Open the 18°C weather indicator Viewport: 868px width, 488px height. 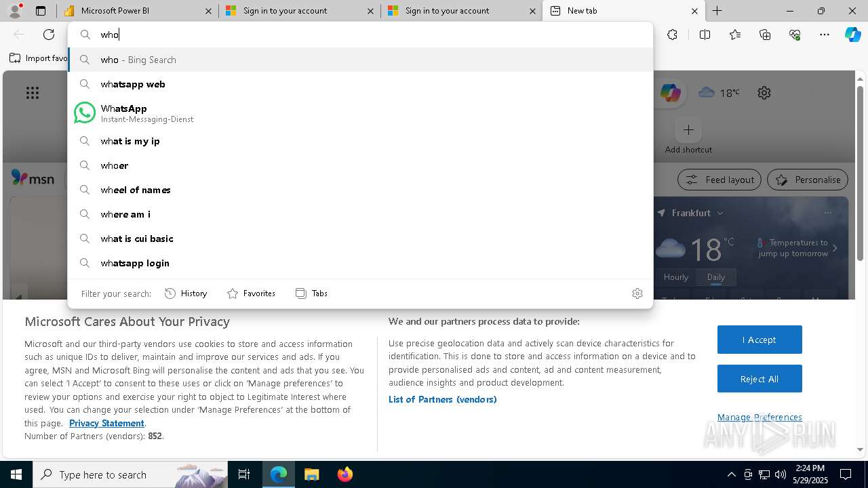(719, 93)
